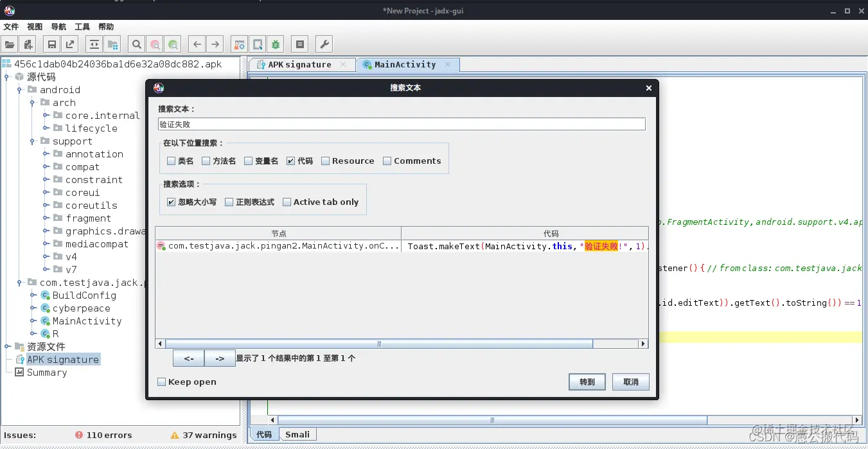Image resolution: width=868 pixels, height=449 pixels.
Task: Click the 取消 button
Action: pyautogui.click(x=631, y=382)
